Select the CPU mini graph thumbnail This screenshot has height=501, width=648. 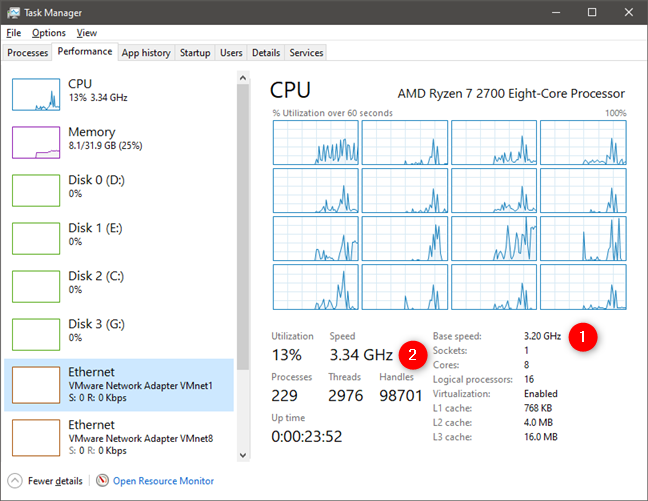36,95
